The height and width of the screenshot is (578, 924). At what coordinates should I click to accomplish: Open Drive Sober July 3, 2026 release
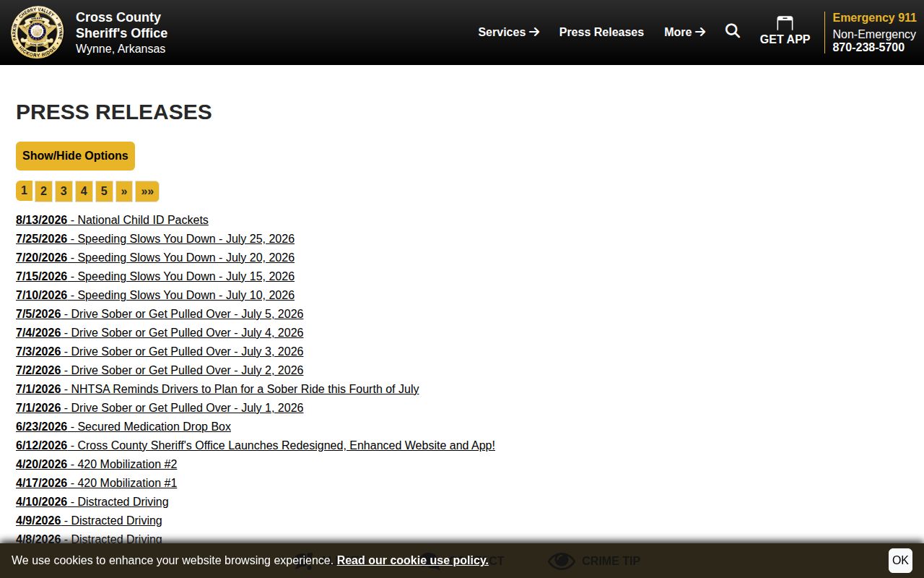click(160, 351)
